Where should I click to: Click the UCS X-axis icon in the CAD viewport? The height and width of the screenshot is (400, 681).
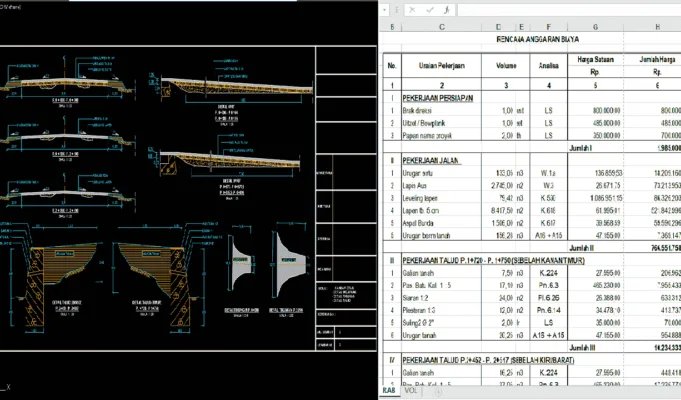(6, 387)
